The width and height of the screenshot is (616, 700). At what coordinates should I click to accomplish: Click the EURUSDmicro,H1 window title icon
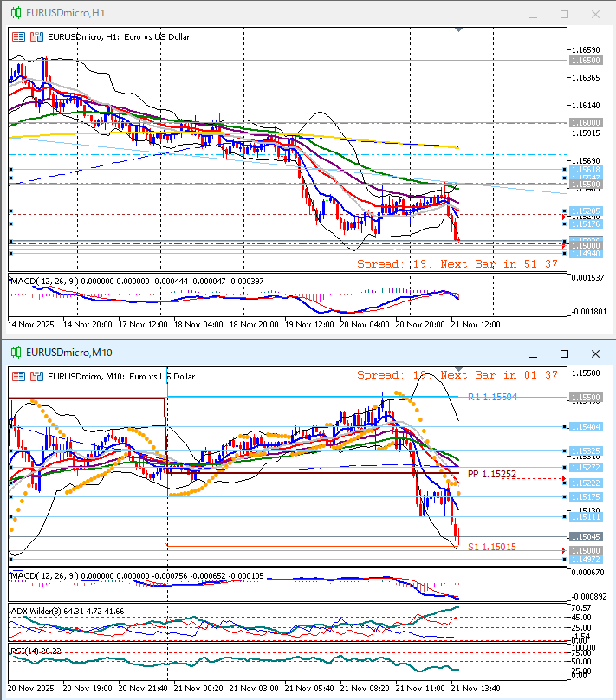tap(15, 14)
